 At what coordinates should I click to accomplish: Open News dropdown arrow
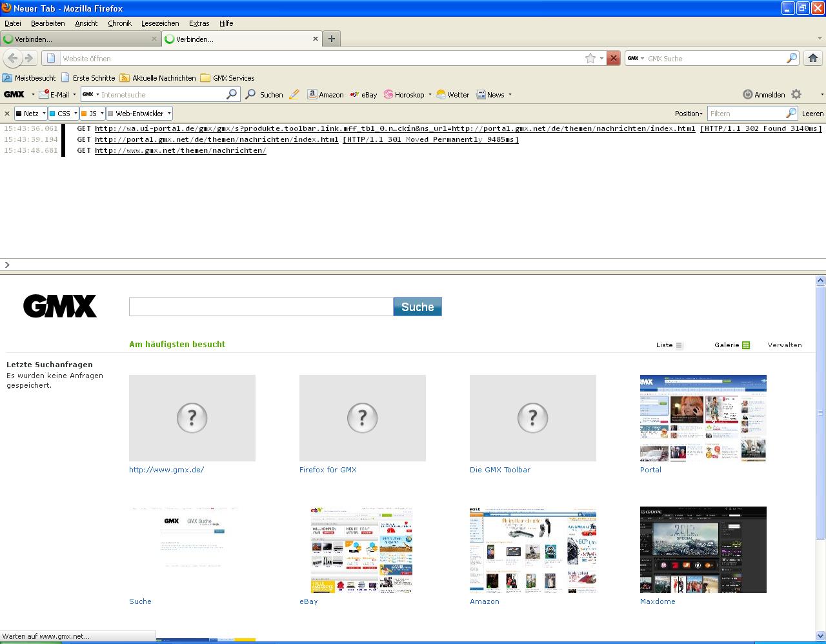click(510, 95)
